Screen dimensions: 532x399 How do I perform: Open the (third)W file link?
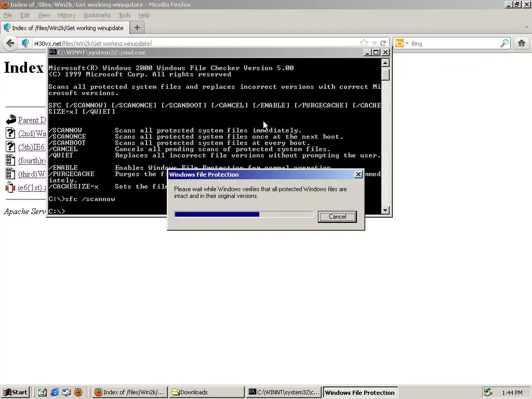click(32, 174)
